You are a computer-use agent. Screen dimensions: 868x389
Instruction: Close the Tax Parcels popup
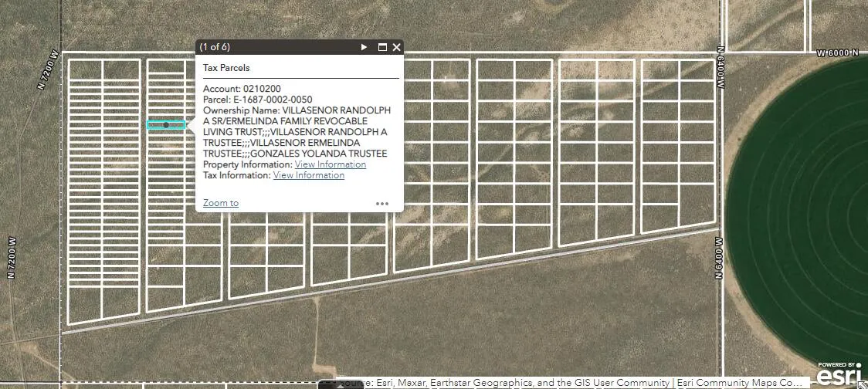pyautogui.click(x=397, y=47)
